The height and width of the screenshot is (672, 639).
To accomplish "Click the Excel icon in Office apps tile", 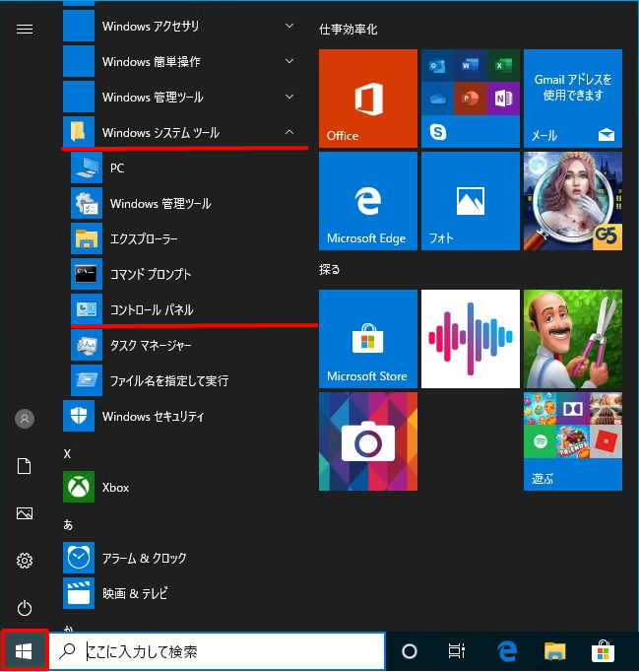I will pos(504,66).
